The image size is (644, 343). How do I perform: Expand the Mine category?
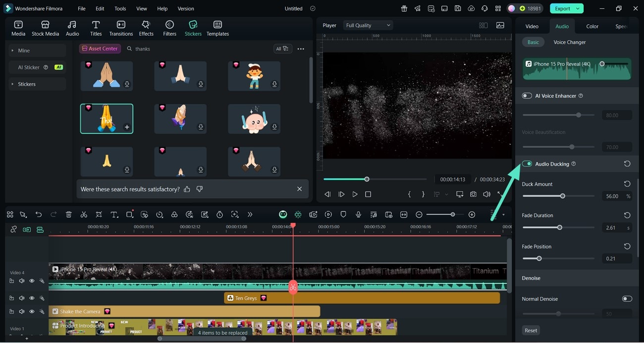click(x=37, y=51)
